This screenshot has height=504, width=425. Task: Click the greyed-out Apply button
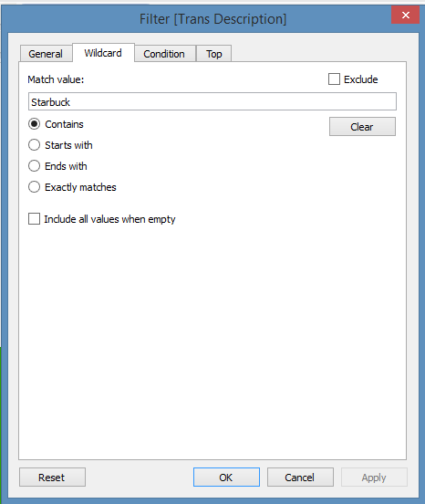374,478
